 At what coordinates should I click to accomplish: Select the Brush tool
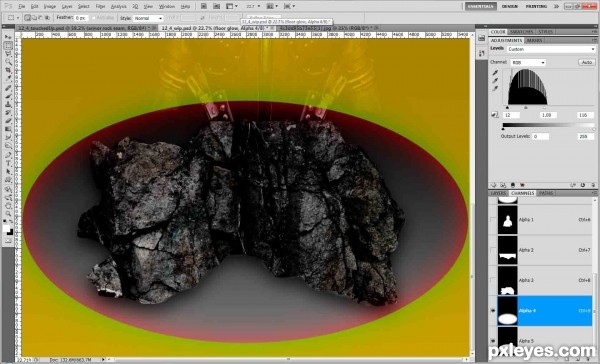(x=8, y=96)
